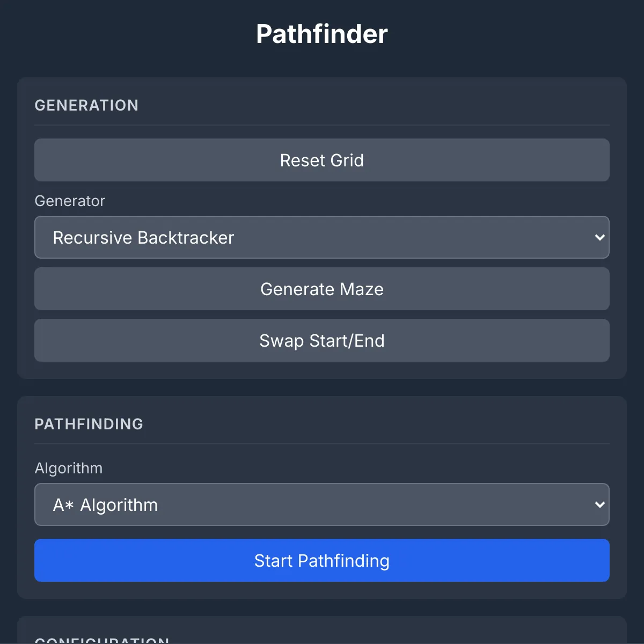Start pathfinding with the blue button
Screen dimensions: 644x644
(x=321, y=560)
